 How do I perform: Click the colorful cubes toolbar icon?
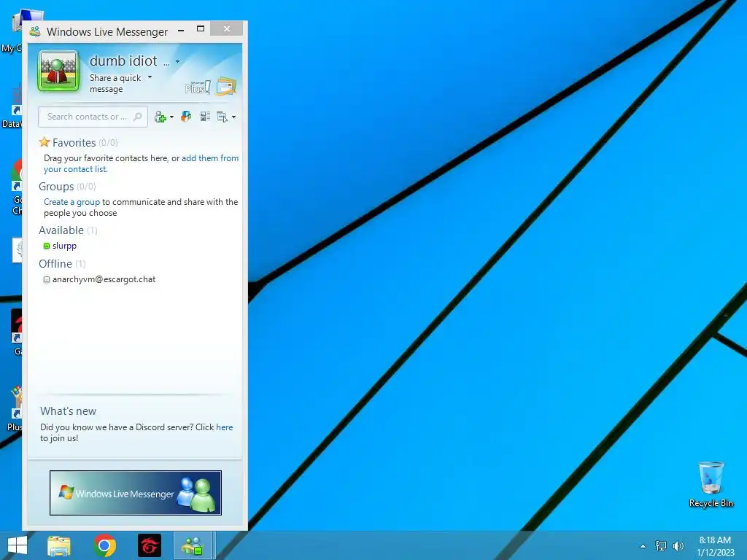coord(186,117)
